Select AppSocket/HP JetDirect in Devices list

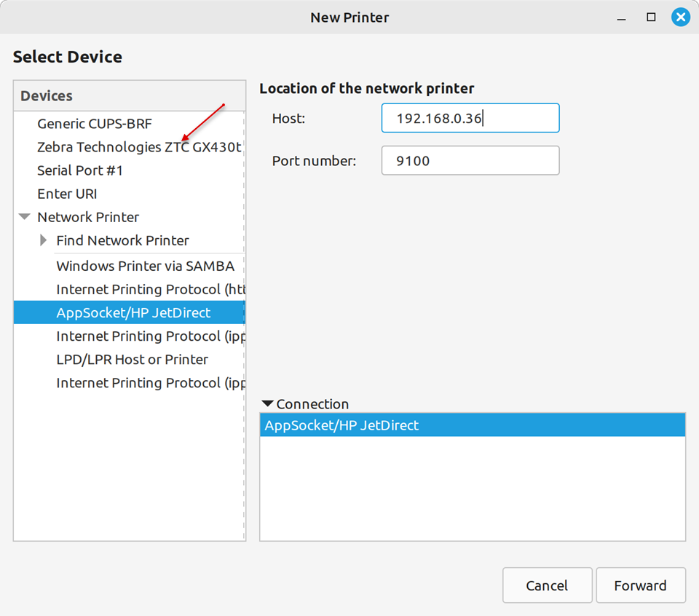click(133, 313)
